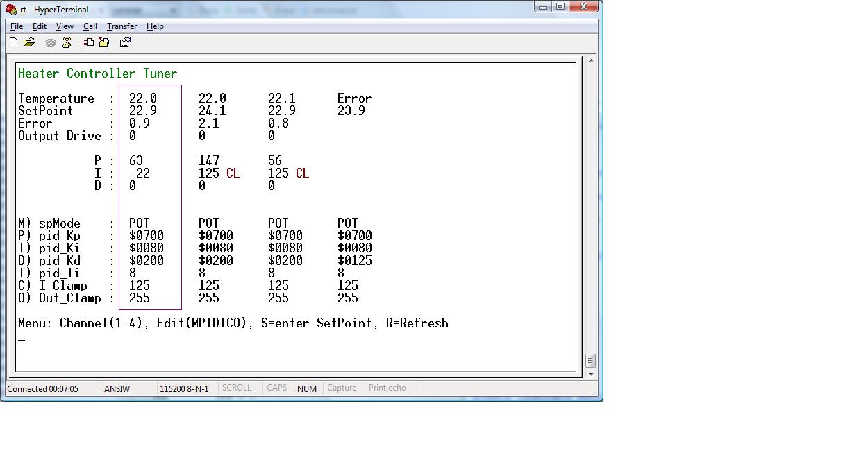Expand the Call menu
Image resolution: width=868 pixels, height=471 pixels.
[x=90, y=26]
